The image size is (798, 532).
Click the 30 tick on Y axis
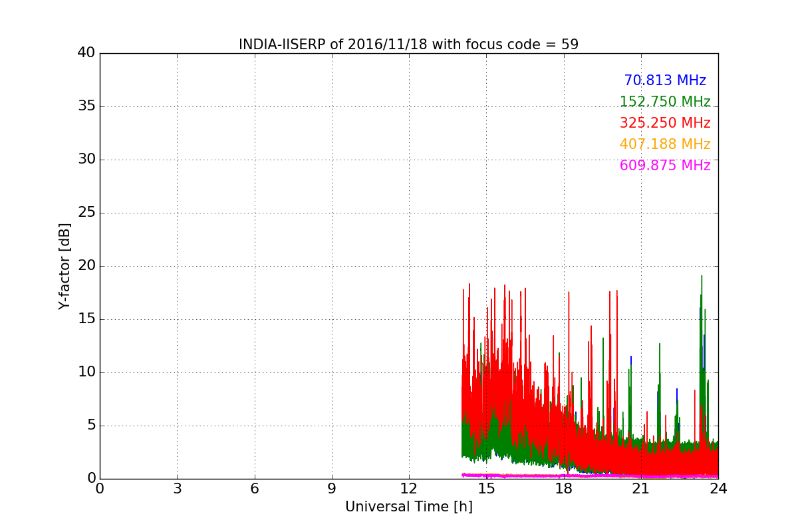pos(86,160)
